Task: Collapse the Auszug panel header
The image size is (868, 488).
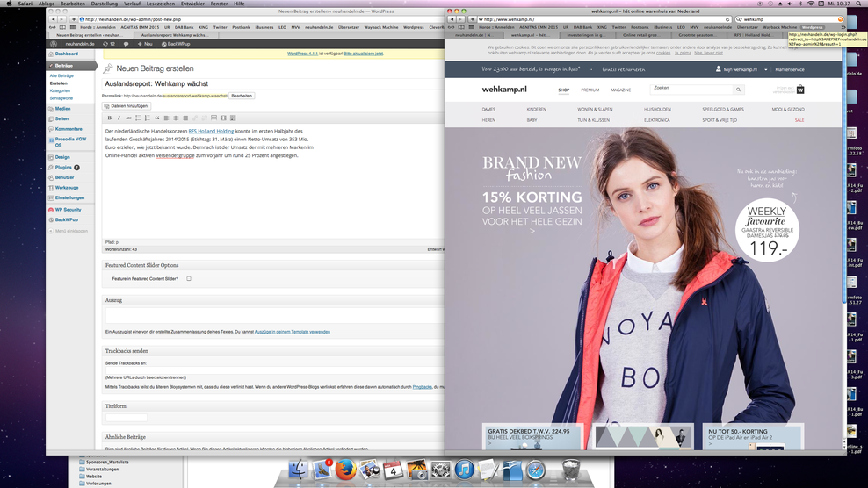Action: tap(273, 300)
